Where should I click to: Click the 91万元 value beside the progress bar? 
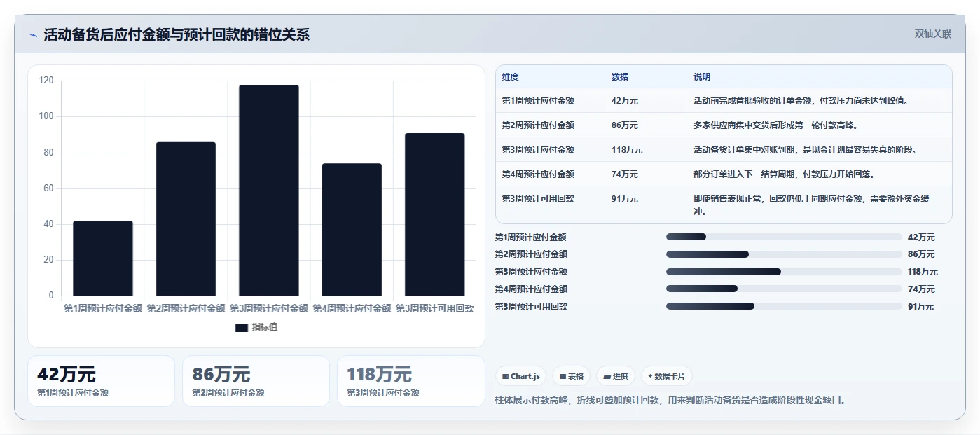click(x=920, y=306)
